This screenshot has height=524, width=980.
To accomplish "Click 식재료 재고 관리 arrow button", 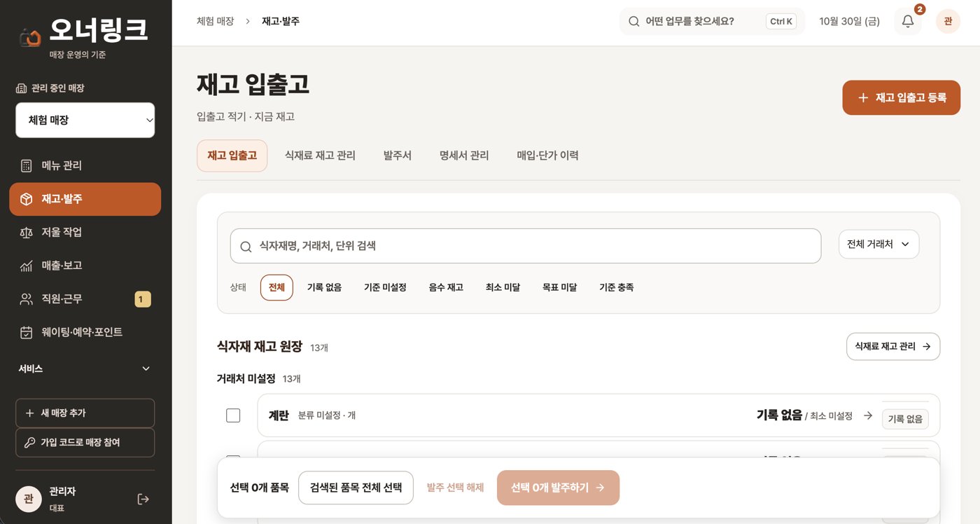I will 892,347.
